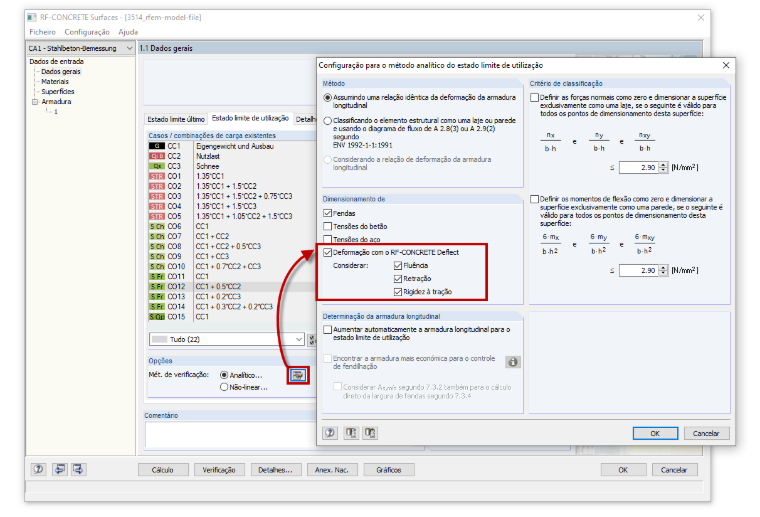The height and width of the screenshot is (517, 760).
Task: Click Cancelar in main window footer
Action: (674, 470)
